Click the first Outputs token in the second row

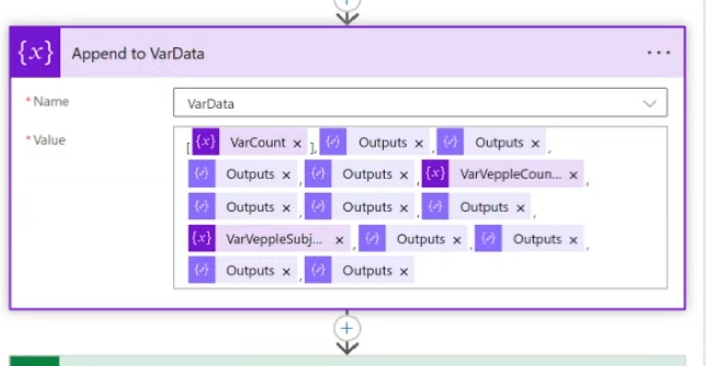[x=243, y=174]
